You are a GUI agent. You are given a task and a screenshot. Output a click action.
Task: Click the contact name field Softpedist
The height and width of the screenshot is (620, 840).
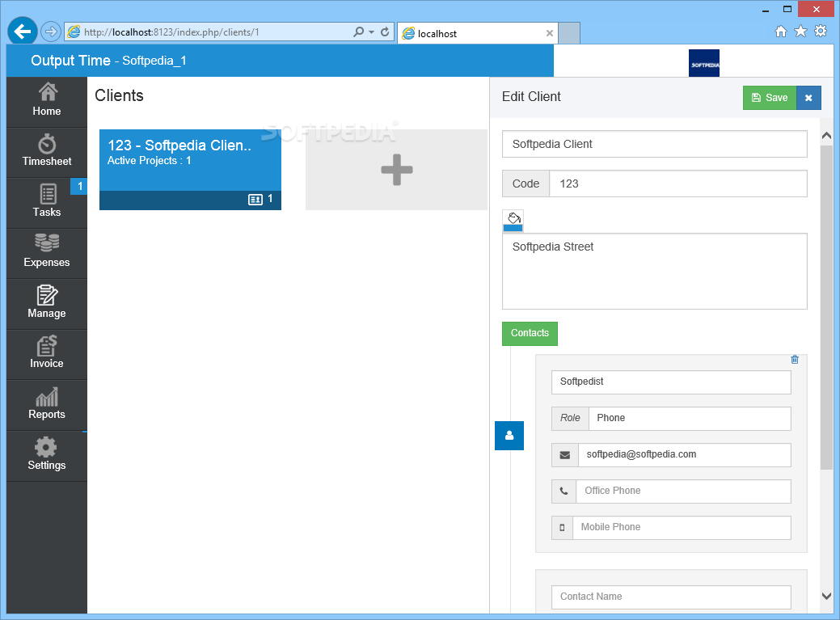(x=671, y=382)
